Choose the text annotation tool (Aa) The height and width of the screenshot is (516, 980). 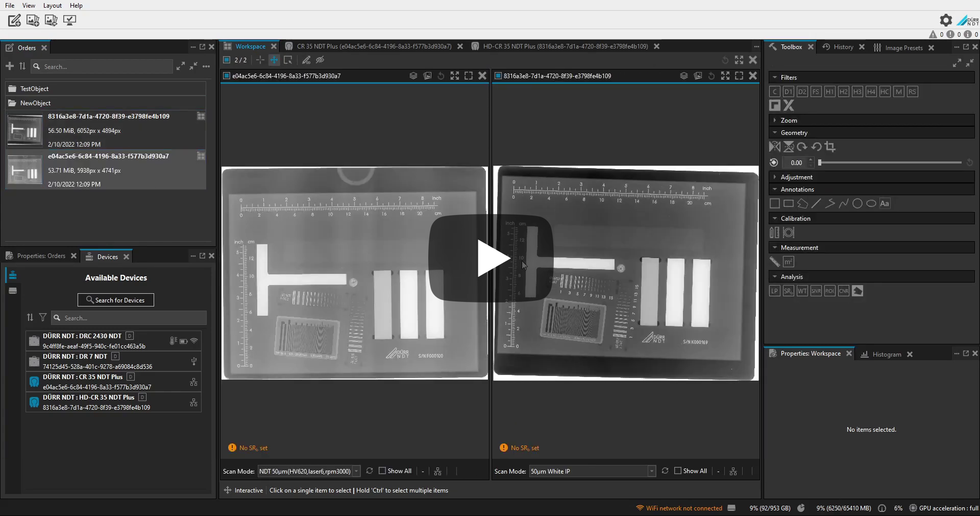tap(885, 203)
